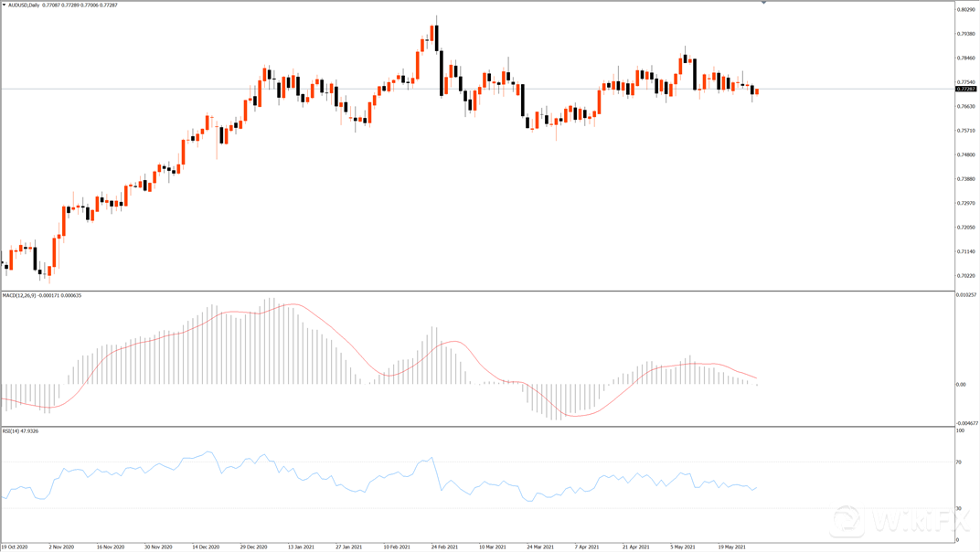Click the RSI 30 level scale label
Image resolution: width=980 pixels, height=552 pixels.
pos(960,508)
